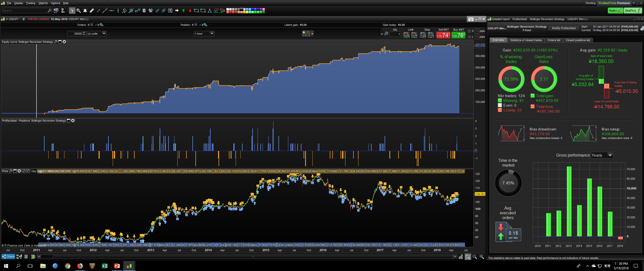Click the Modify ProBacktest button
This screenshot has width=644, height=271.
(564, 28)
